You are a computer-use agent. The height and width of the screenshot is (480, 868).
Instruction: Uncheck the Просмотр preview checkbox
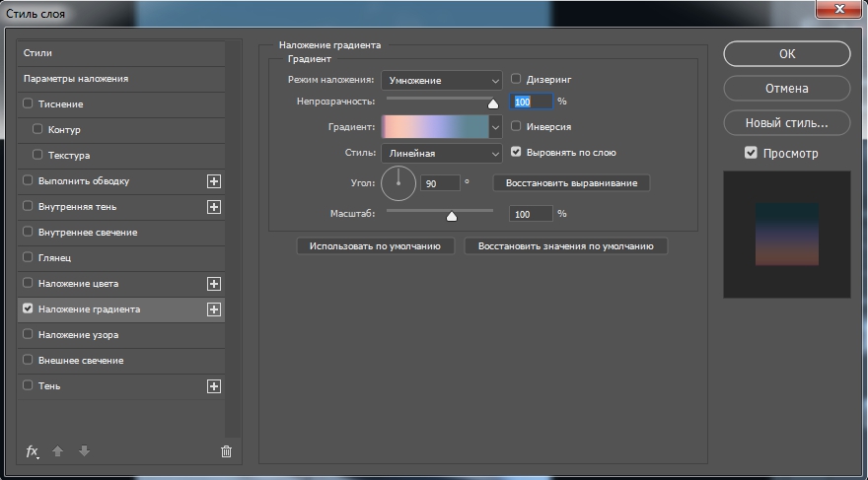coord(751,153)
